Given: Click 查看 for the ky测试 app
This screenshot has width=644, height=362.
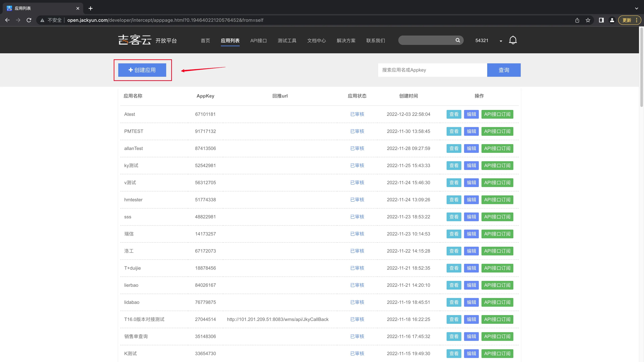Looking at the screenshot, I should (x=454, y=165).
